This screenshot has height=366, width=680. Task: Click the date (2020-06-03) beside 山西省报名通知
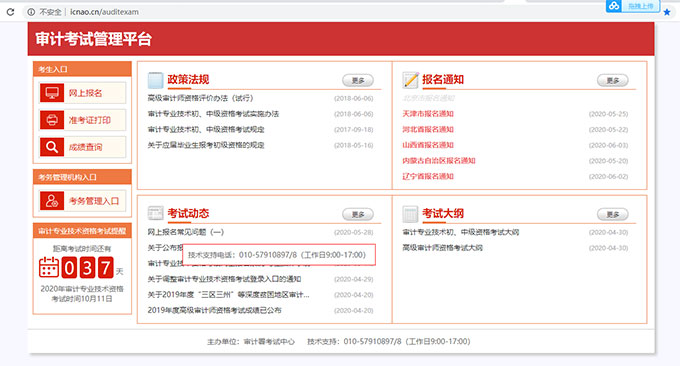608,145
